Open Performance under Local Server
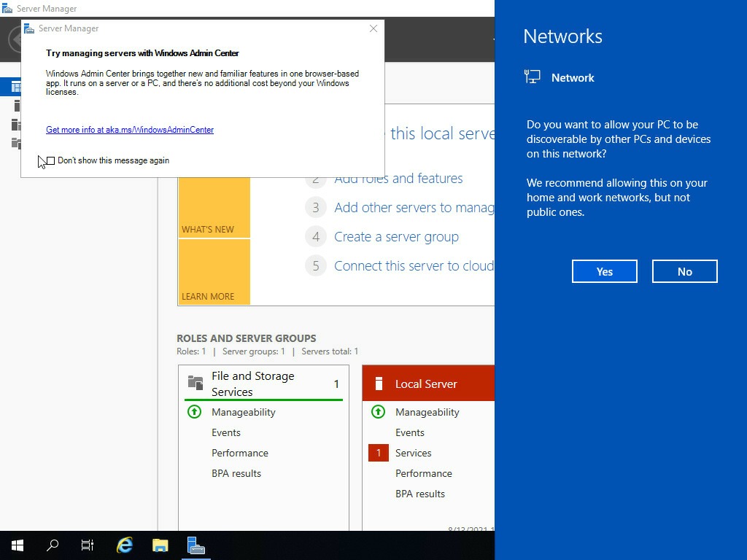The height and width of the screenshot is (560, 747). [424, 474]
